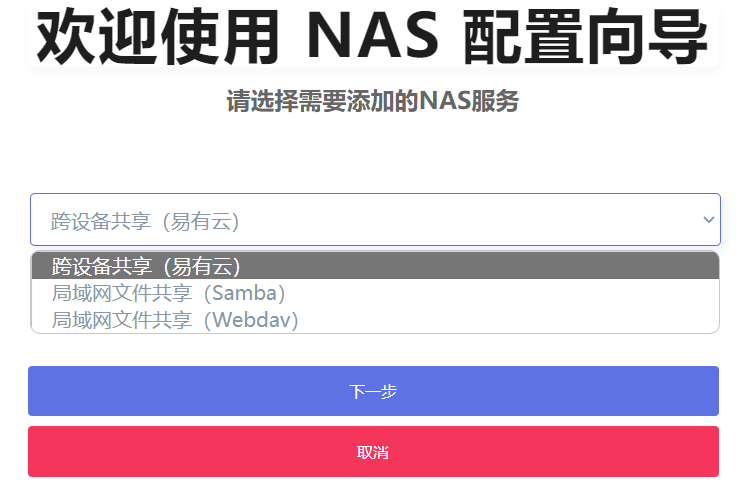The image size is (749, 487).
Task: Choose the Webdav file sharing entry
Action: point(375,319)
